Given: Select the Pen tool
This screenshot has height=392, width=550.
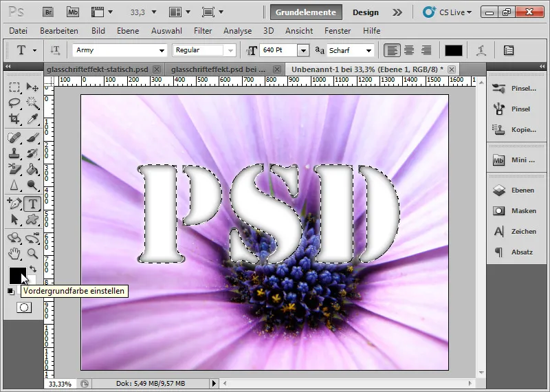Looking at the screenshot, I should [x=14, y=203].
